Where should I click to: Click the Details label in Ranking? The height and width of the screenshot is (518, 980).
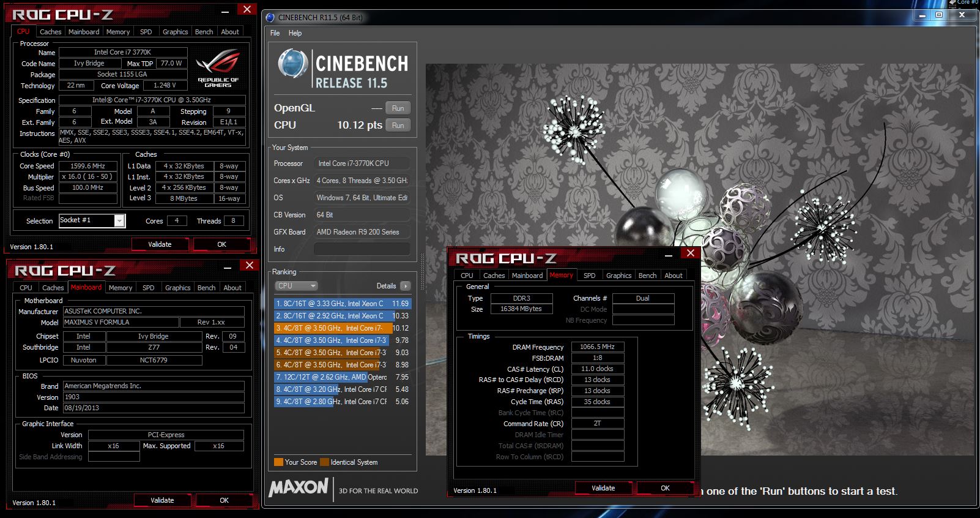[386, 286]
